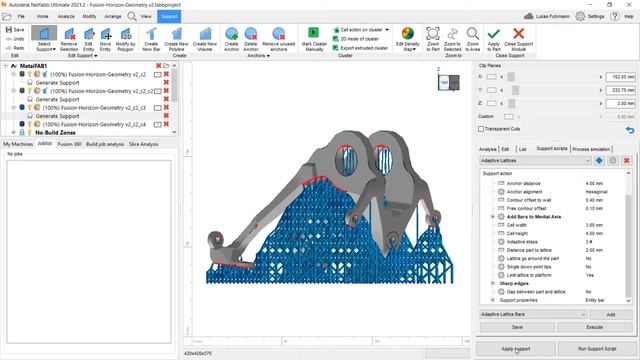This screenshot has width=640, height=360.
Task: Toggle the No Build Zones visibility bulb
Action: pyautogui.click(x=29, y=133)
